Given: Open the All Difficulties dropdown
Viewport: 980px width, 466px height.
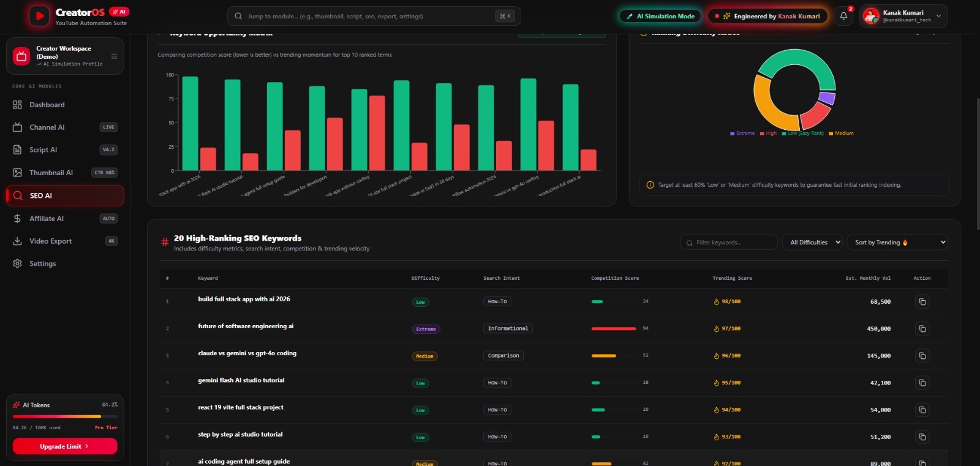Looking at the screenshot, I should click(x=812, y=242).
